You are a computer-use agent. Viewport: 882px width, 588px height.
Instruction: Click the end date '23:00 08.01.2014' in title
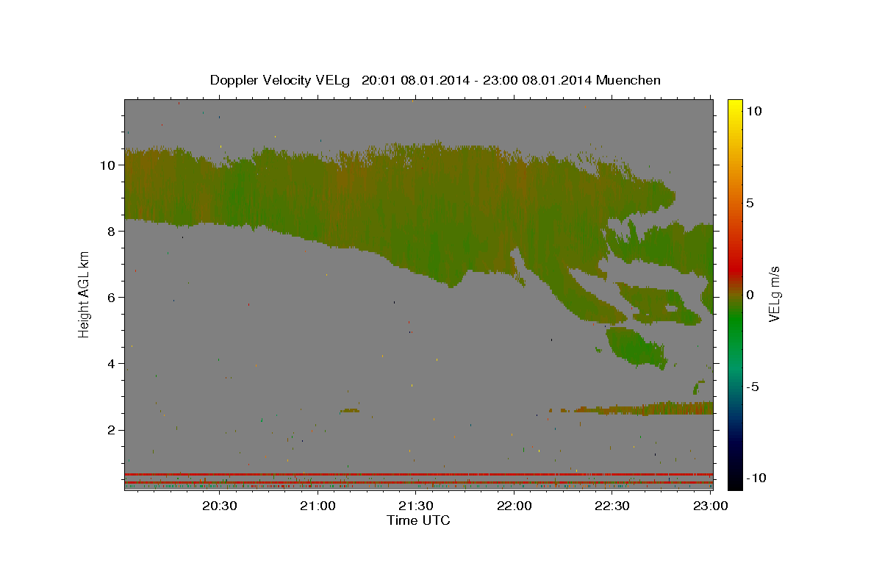pyautogui.click(x=536, y=80)
